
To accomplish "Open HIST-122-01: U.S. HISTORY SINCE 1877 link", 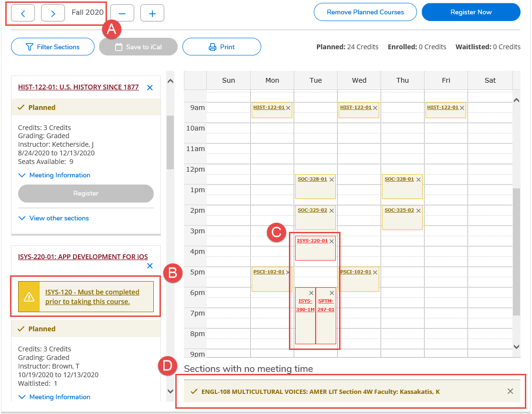I will (78, 87).
